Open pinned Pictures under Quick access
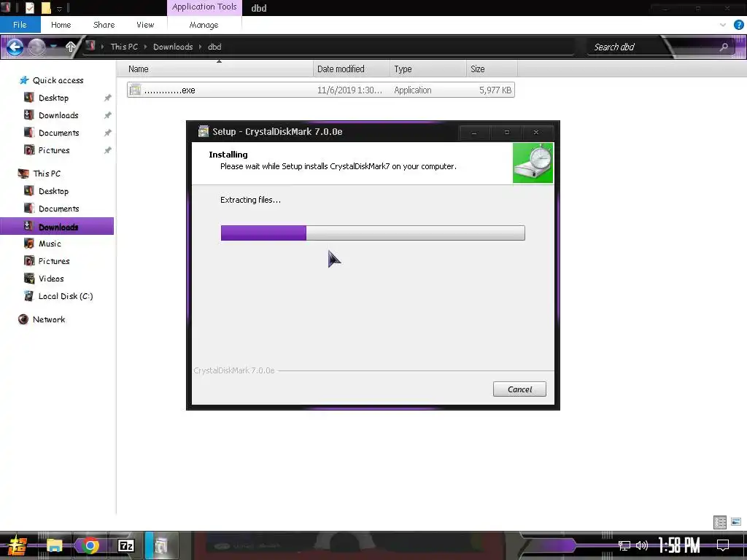 [x=54, y=150]
